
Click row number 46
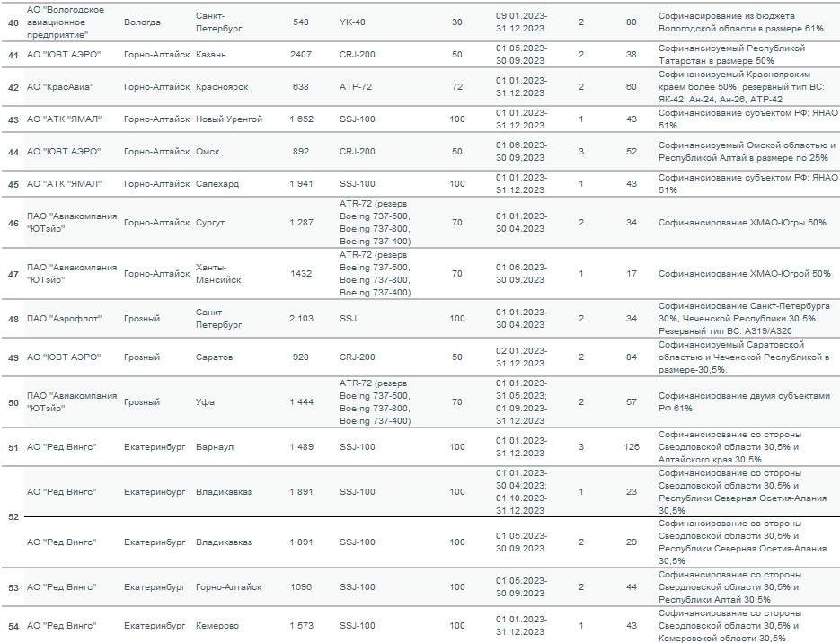(x=13, y=223)
